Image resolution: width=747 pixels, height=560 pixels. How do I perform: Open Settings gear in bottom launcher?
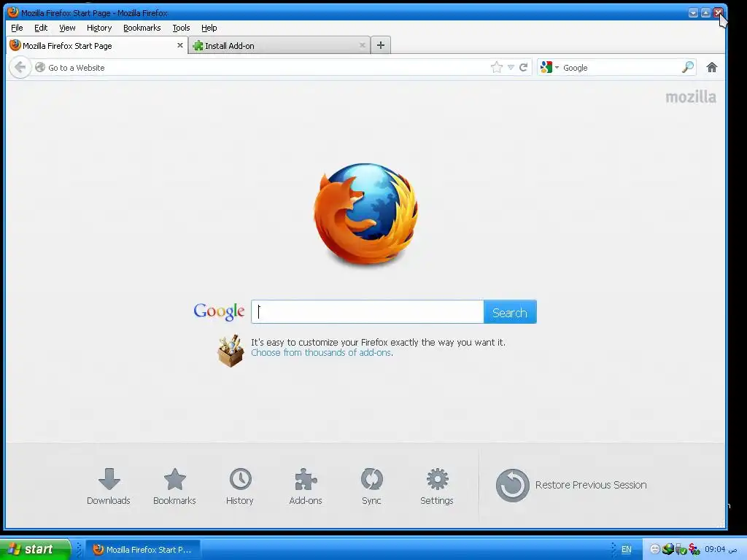point(437,486)
